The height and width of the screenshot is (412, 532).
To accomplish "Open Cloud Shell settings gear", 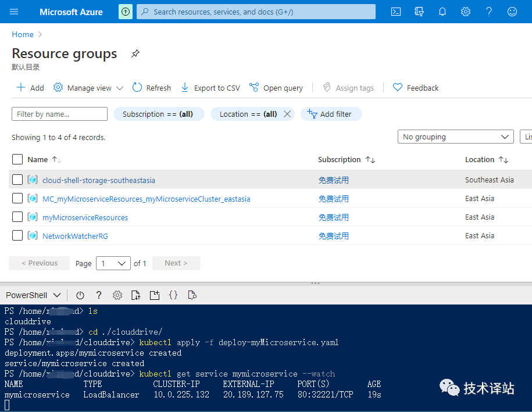I will pyautogui.click(x=117, y=295).
